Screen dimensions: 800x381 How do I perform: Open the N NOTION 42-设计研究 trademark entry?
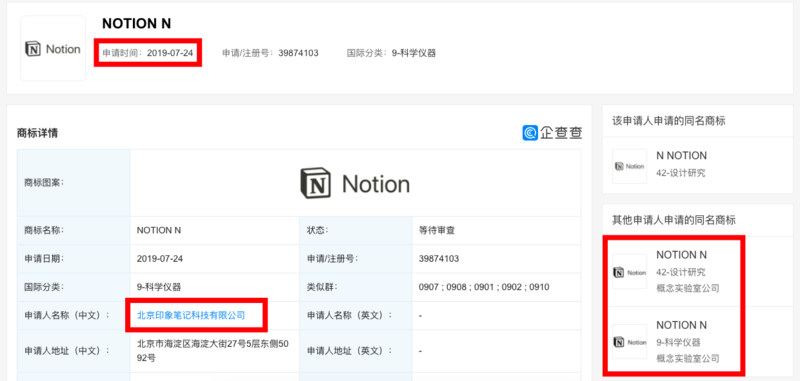click(681, 164)
